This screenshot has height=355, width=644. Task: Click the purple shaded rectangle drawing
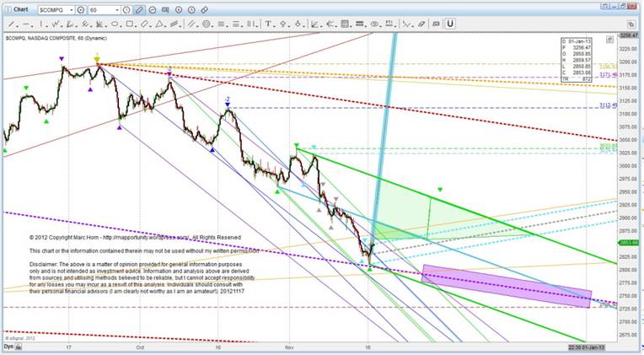(x=507, y=286)
